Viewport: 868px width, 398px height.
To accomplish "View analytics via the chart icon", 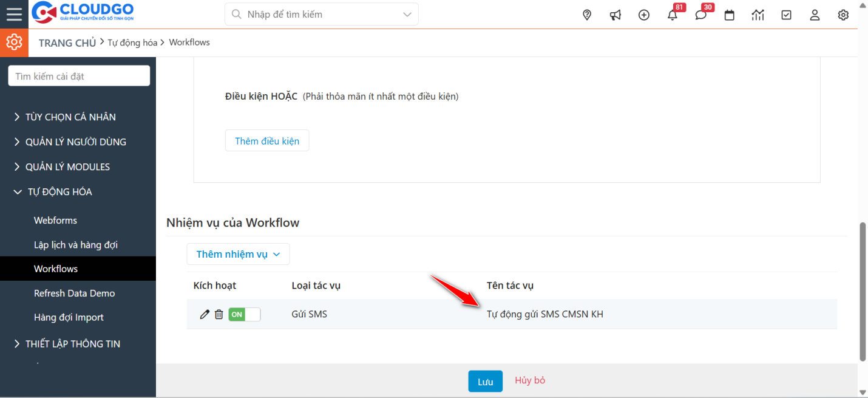I will [x=758, y=15].
